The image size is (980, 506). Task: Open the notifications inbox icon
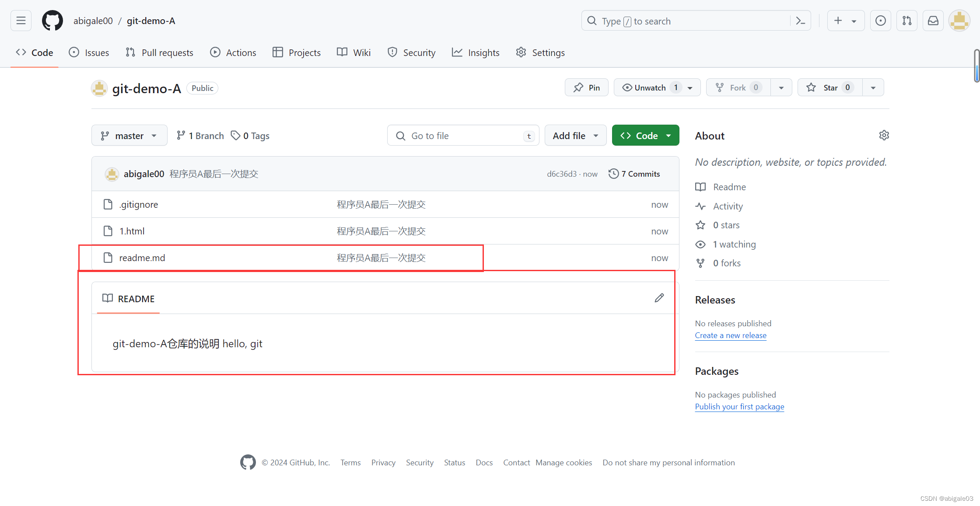click(x=933, y=20)
